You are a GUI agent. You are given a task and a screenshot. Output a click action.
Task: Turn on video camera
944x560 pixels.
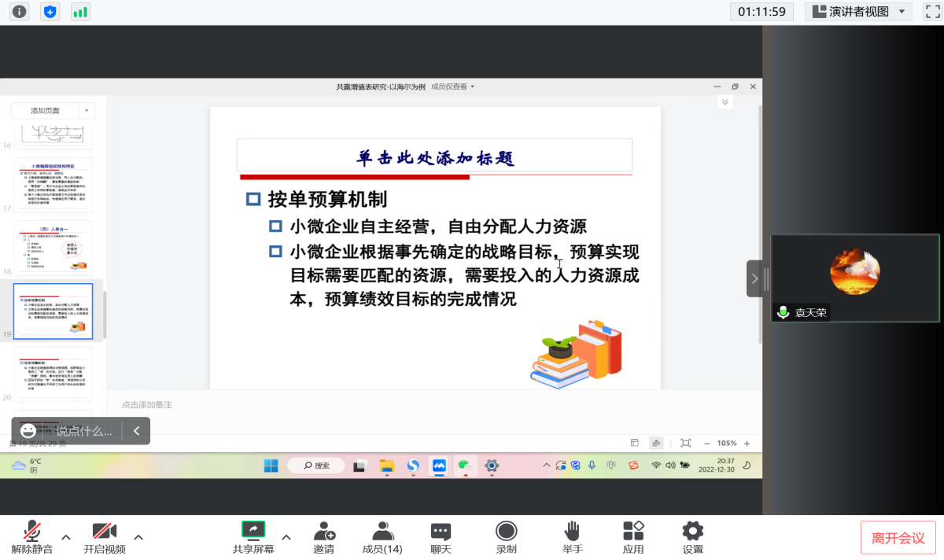coord(104,537)
